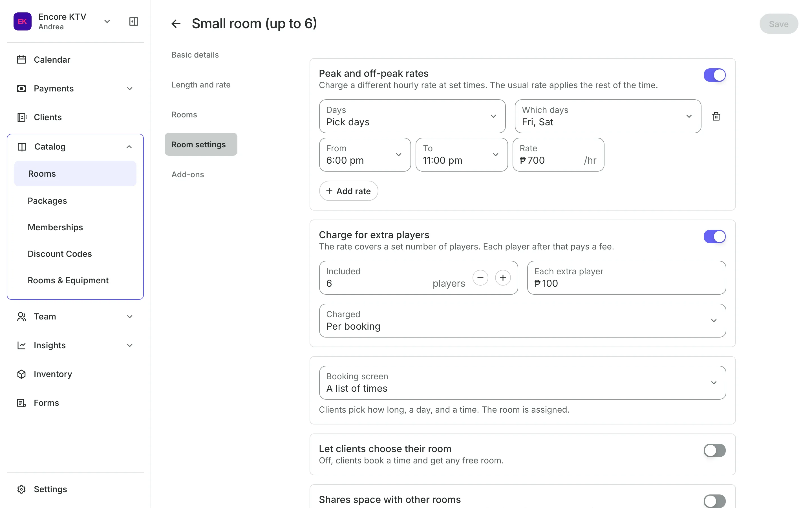Switch to Add-ons tab
This screenshot has width=812, height=508.
[187, 174]
